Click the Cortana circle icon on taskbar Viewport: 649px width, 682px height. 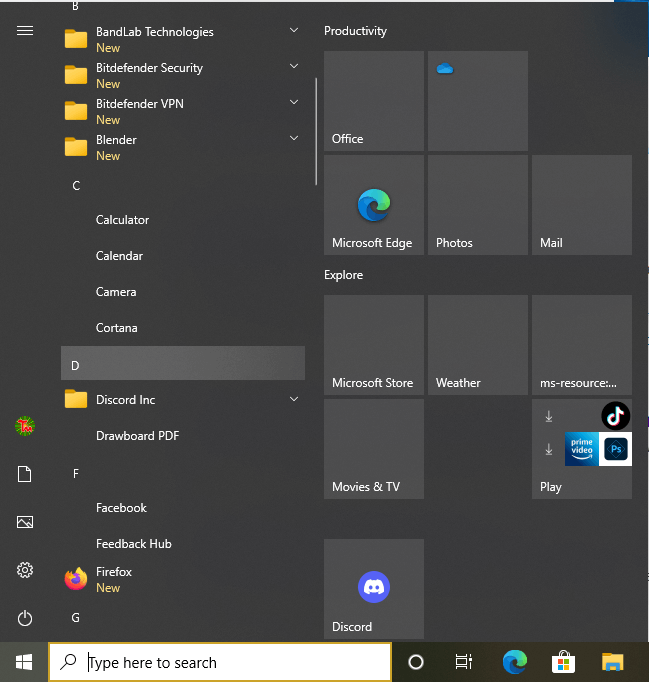coord(416,662)
